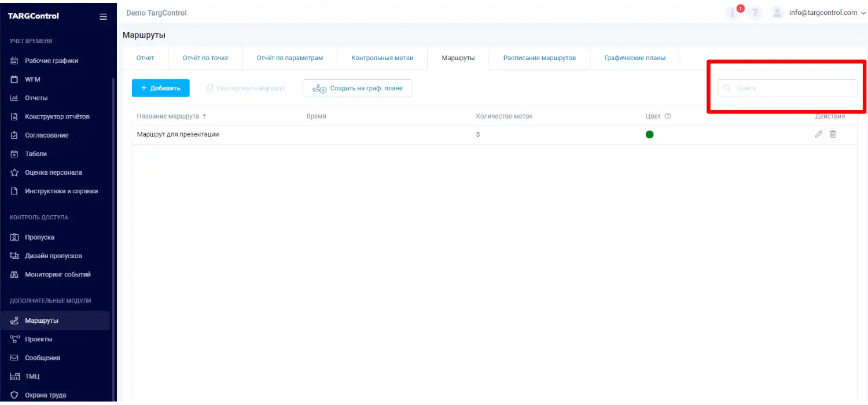Switch to Графические планы tab
This screenshot has width=868, height=405.
(635, 58)
